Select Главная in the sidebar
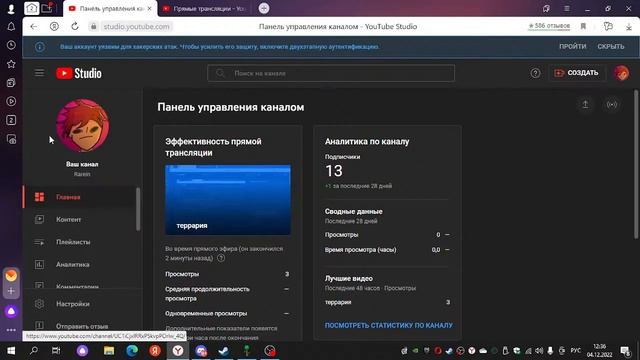This screenshot has height=360, width=640. 81,197
